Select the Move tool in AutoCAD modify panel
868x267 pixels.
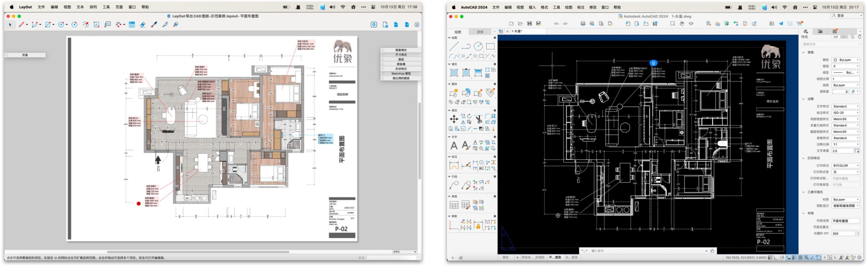click(x=454, y=119)
